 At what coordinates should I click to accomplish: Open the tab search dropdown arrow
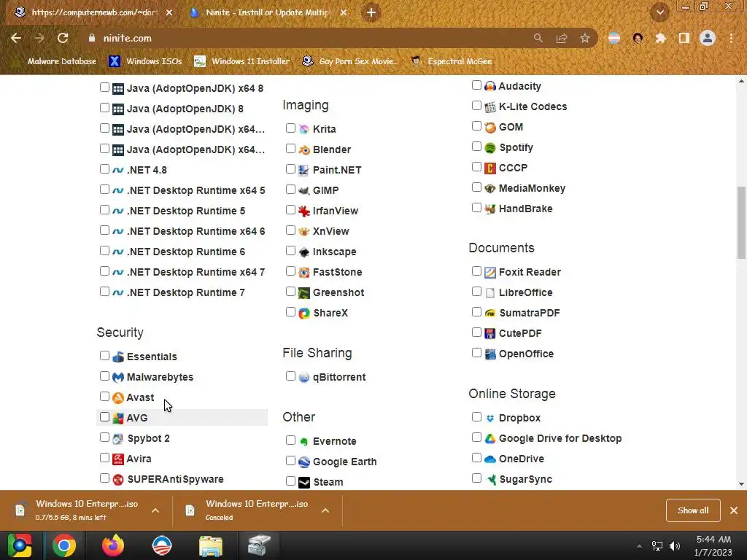[660, 12]
